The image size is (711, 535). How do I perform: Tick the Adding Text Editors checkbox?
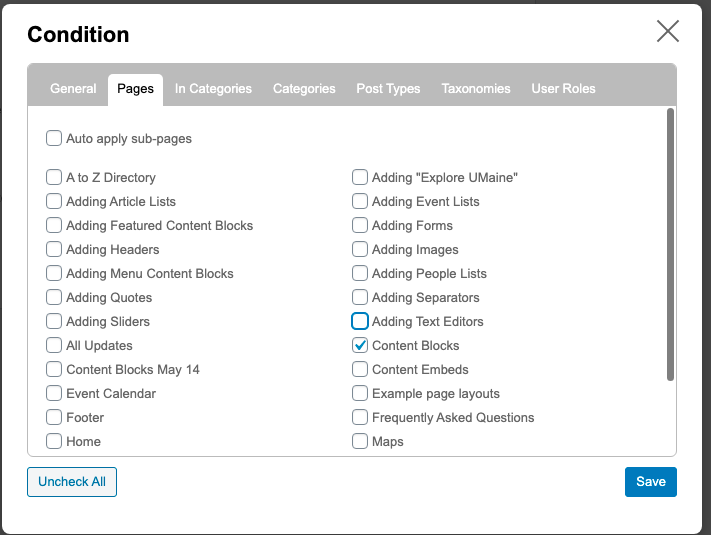pyautogui.click(x=360, y=321)
